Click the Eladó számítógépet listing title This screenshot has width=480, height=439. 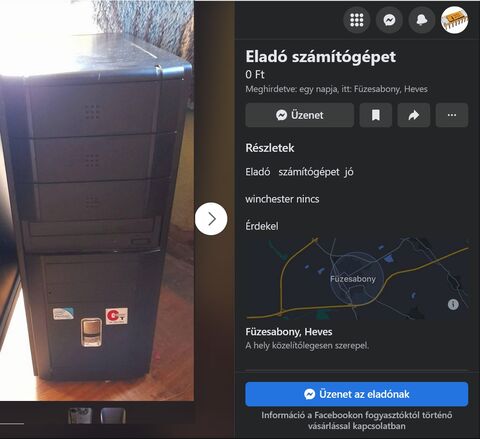(x=321, y=57)
